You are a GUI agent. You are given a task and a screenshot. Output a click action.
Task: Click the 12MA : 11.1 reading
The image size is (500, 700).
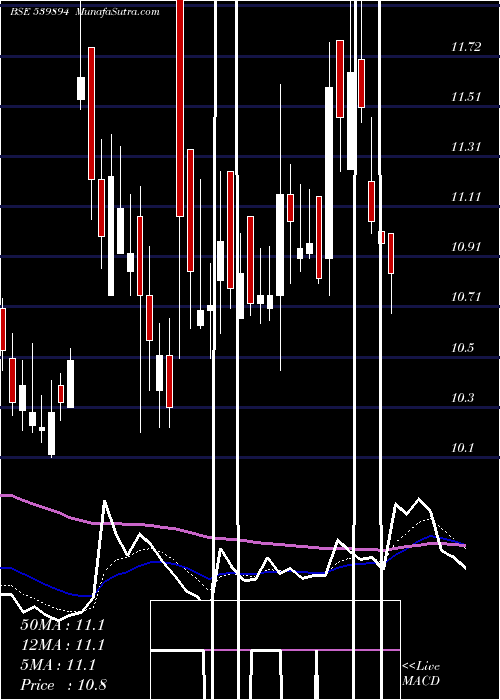click(62, 645)
